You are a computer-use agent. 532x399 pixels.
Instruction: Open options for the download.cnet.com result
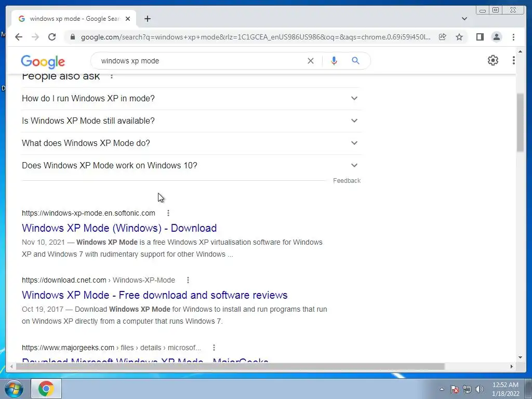[x=188, y=280]
